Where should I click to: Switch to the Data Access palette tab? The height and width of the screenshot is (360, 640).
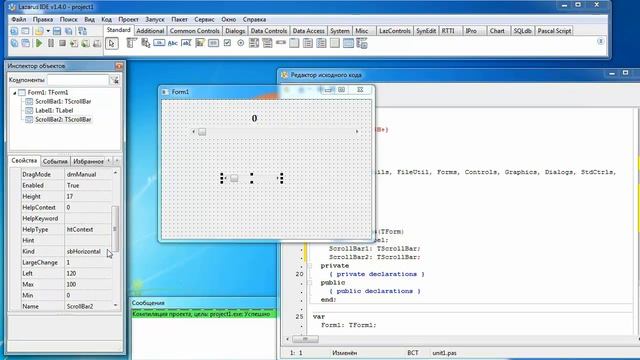point(308,31)
